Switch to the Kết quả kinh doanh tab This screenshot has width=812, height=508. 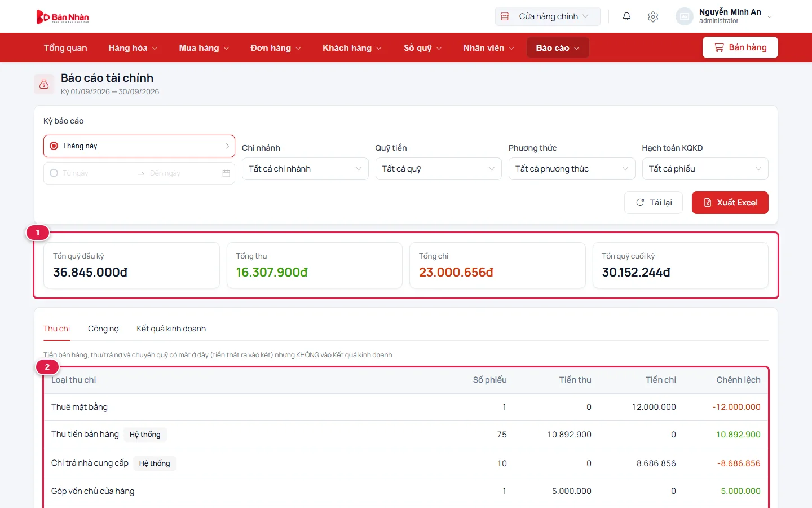click(171, 329)
